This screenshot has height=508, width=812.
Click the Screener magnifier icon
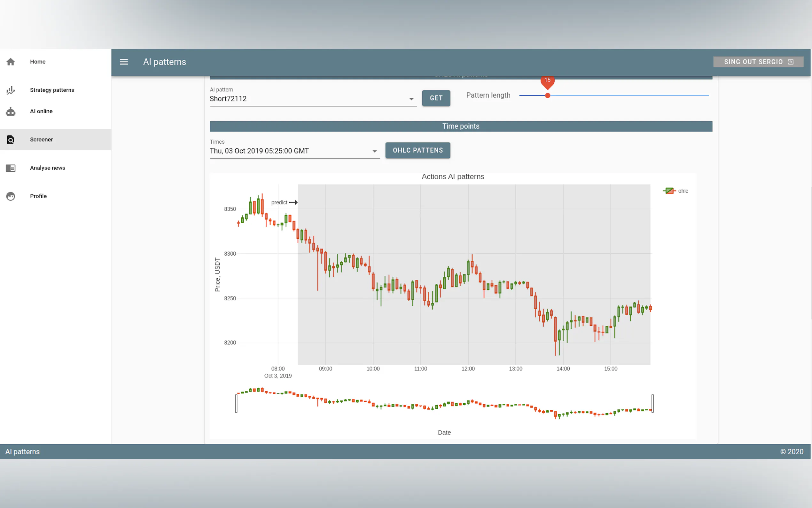click(11, 140)
